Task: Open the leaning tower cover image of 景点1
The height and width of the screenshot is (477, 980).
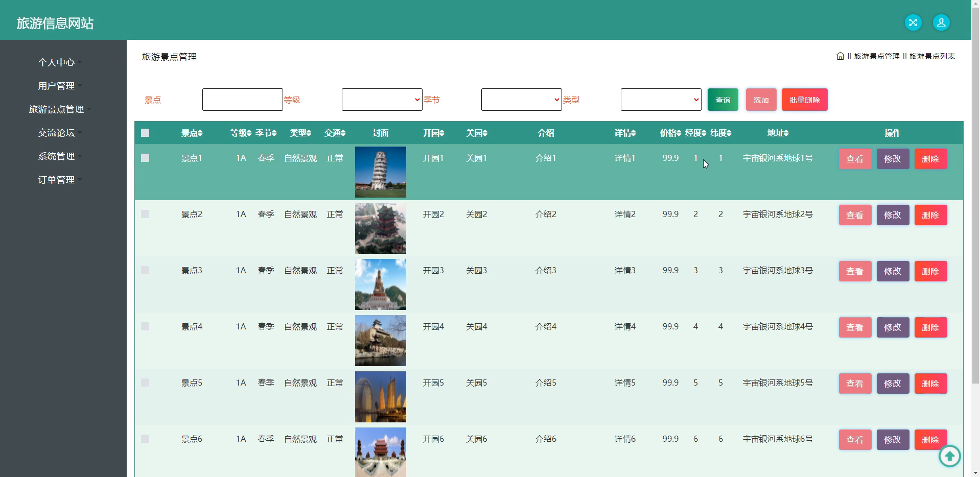Action: pos(381,172)
